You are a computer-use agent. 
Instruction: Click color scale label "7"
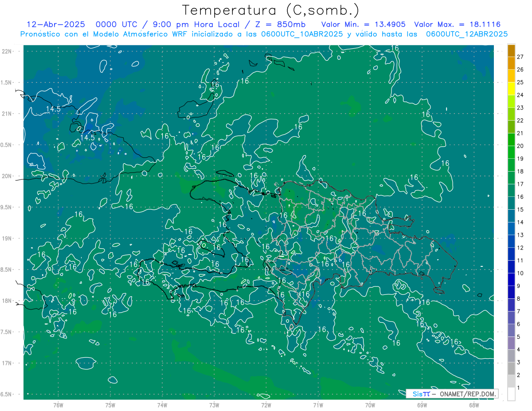pos(518,311)
